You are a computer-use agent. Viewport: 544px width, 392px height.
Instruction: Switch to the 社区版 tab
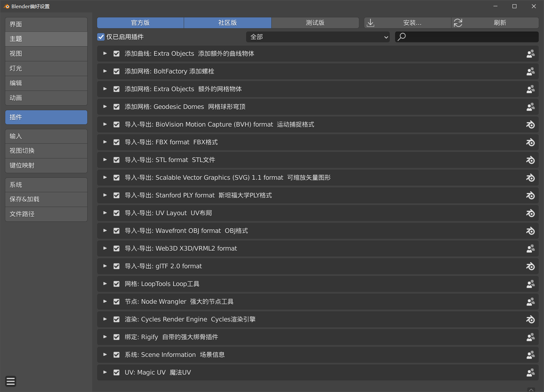(228, 23)
